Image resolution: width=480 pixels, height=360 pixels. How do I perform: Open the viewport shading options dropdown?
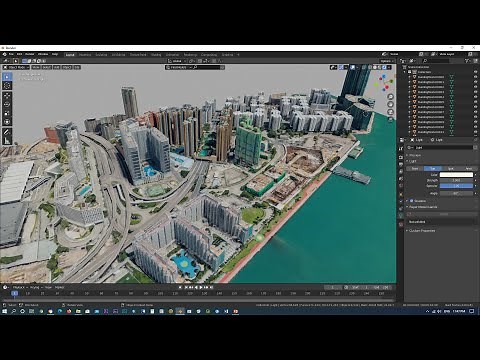[x=389, y=67]
